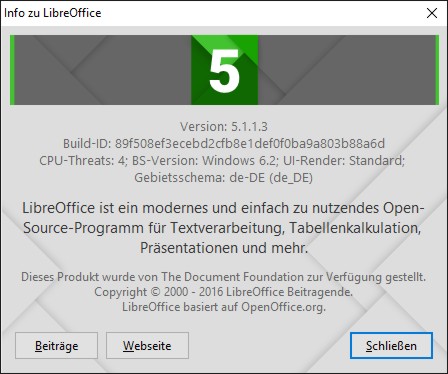The width and height of the screenshot is (448, 374).
Task: Select the Build-ID hash line
Action: [224, 144]
